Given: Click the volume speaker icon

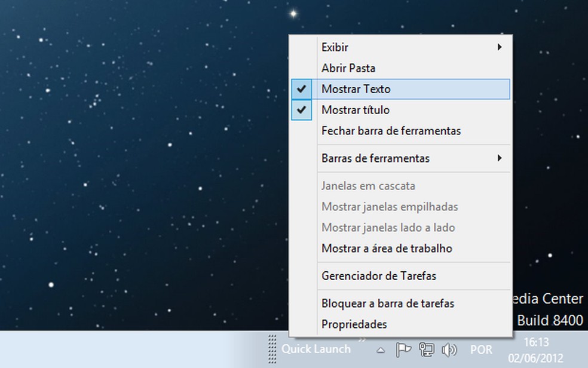Looking at the screenshot, I should [449, 350].
